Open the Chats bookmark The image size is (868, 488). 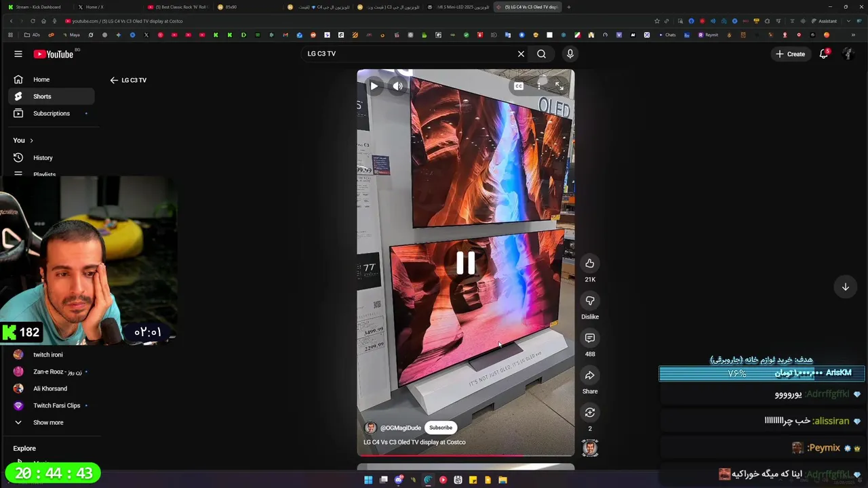click(x=667, y=35)
